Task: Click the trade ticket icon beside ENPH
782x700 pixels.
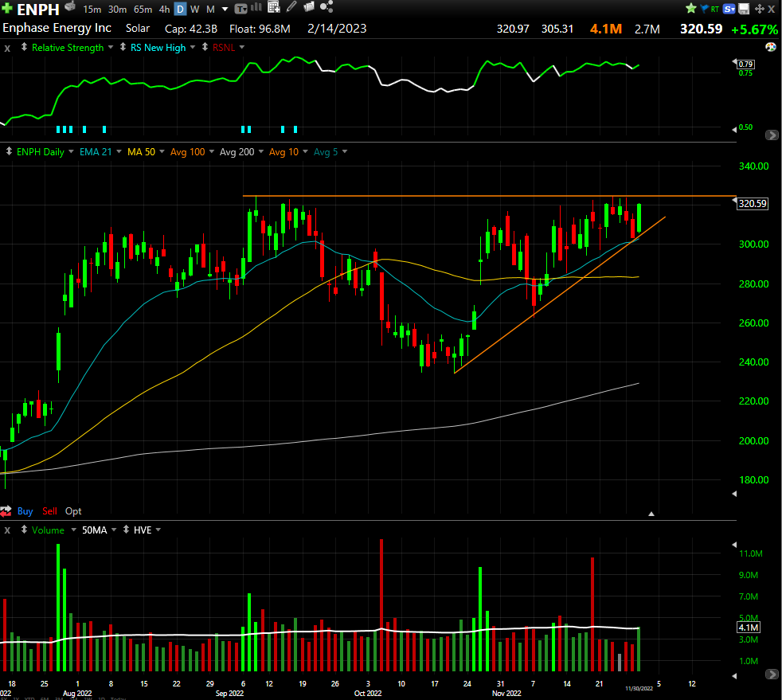Action: 70,6
